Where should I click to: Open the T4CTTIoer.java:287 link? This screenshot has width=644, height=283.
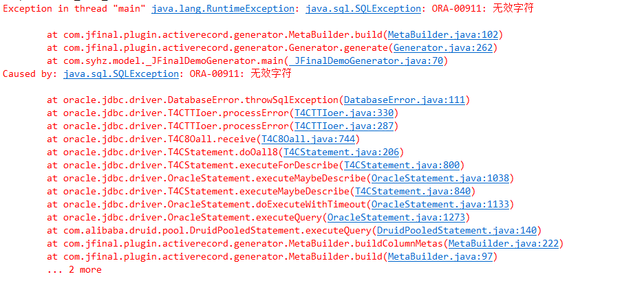click(x=344, y=126)
